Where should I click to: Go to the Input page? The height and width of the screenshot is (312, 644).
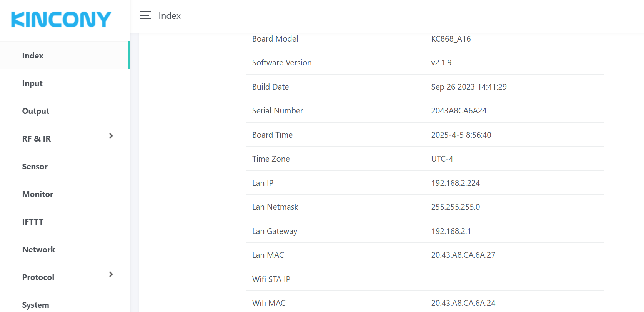tap(32, 83)
